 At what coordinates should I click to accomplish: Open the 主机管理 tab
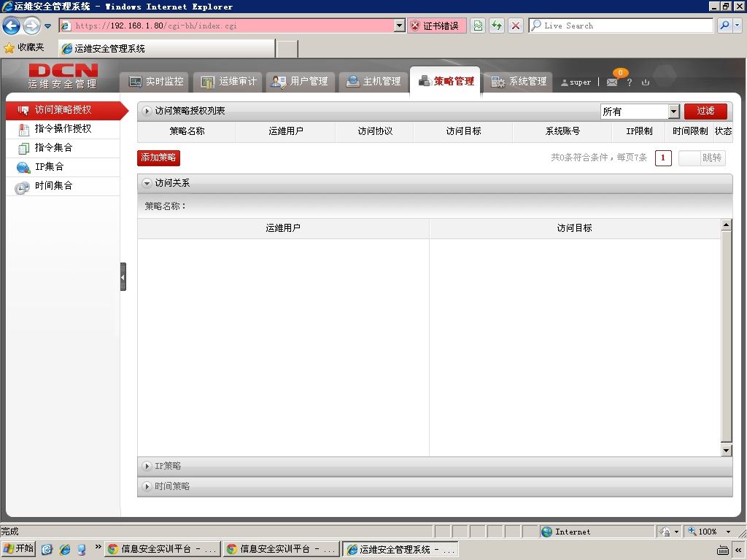click(x=373, y=82)
